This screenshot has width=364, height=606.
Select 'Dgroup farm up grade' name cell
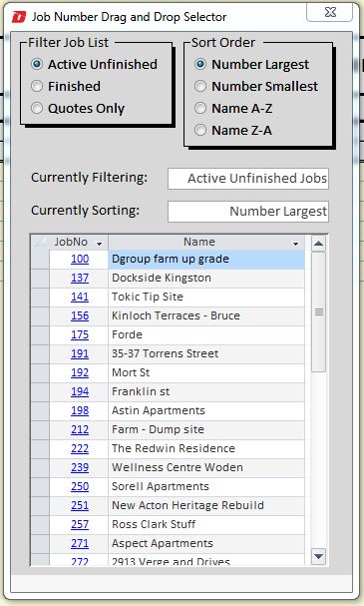pyautogui.click(x=206, y=259)
